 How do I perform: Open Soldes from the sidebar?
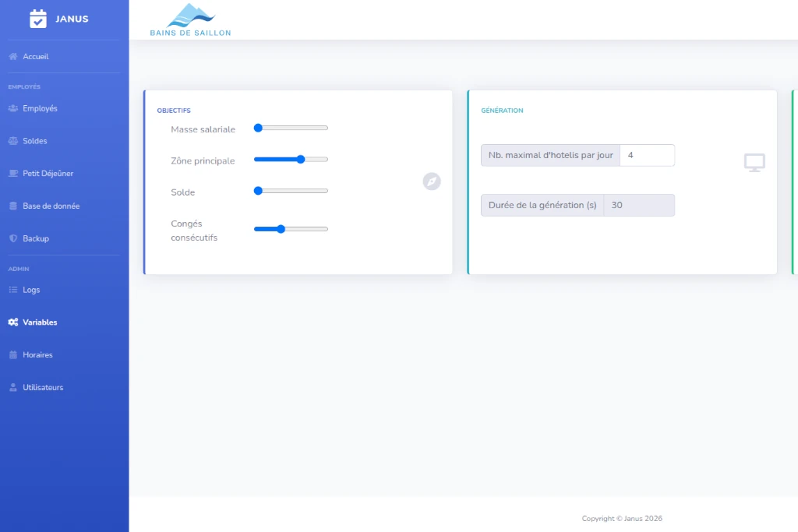pos(34,141)
